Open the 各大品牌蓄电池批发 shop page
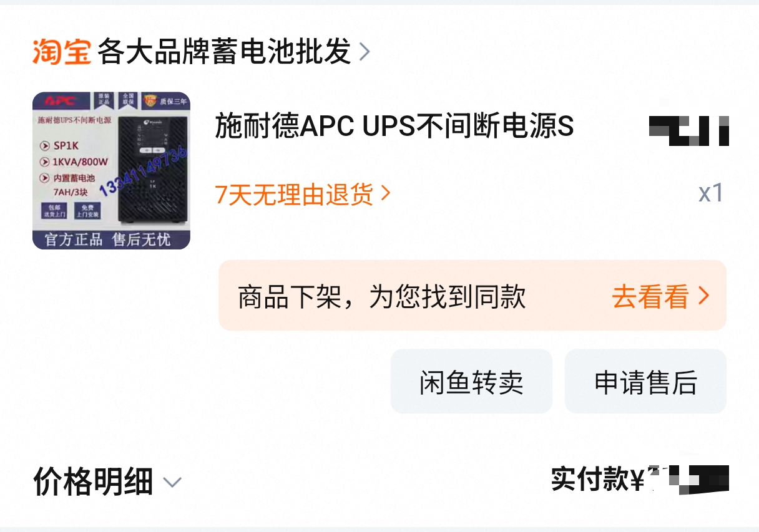This screenshot has width=759, height=532. click(225, 52)
